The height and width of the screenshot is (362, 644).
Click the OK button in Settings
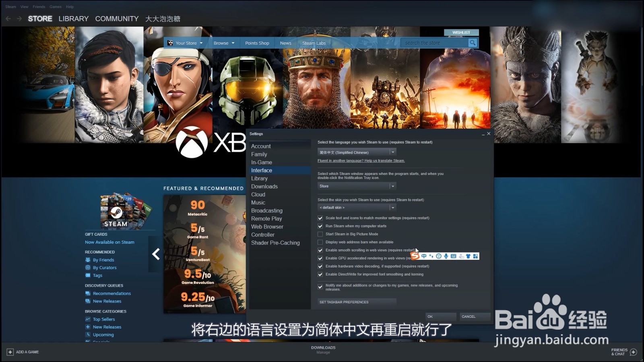pos(441,317)
